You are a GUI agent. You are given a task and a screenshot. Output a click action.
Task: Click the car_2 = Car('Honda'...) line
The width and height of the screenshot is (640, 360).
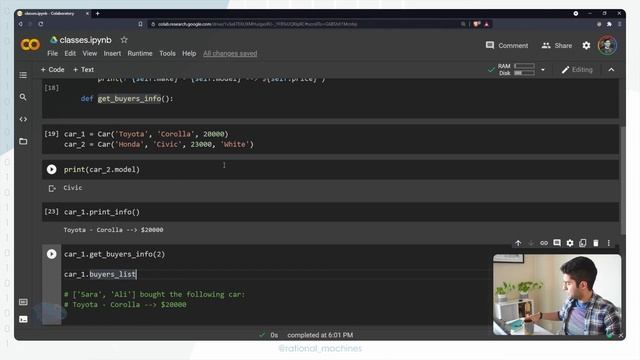pos(159,144)
